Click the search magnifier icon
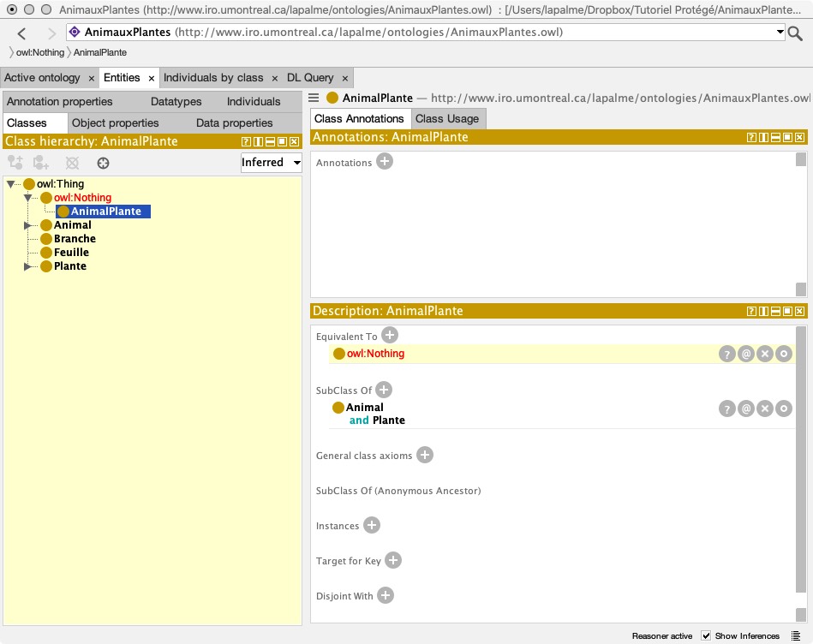 (795, 33)
